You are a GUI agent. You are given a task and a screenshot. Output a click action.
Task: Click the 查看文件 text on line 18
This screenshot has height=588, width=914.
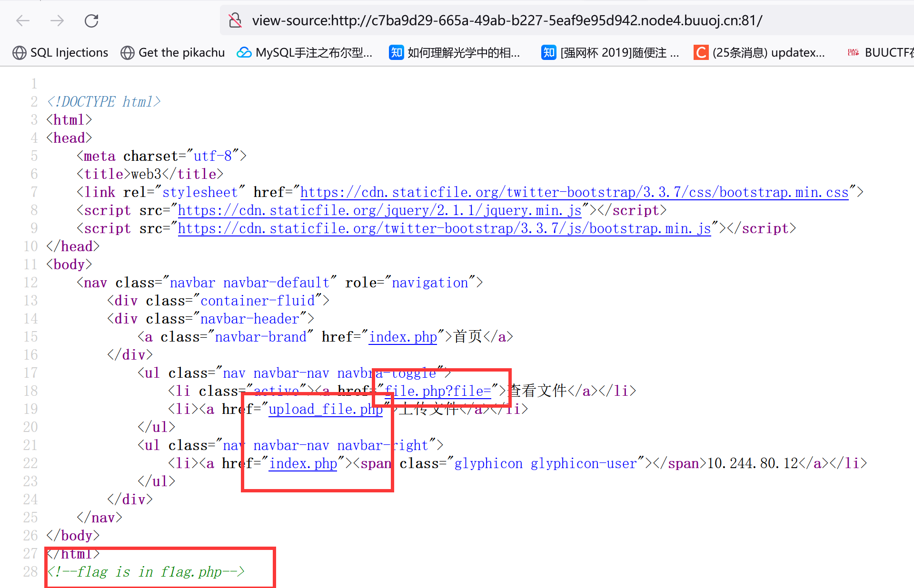pyautogui.click(x=537, y=391)
